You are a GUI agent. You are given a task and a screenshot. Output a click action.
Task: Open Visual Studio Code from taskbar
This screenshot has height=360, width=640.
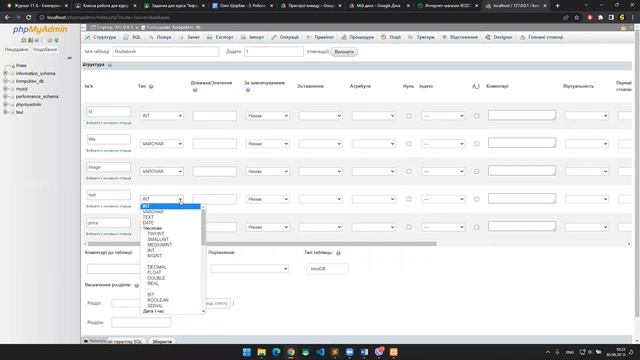(x=320, y=352)
